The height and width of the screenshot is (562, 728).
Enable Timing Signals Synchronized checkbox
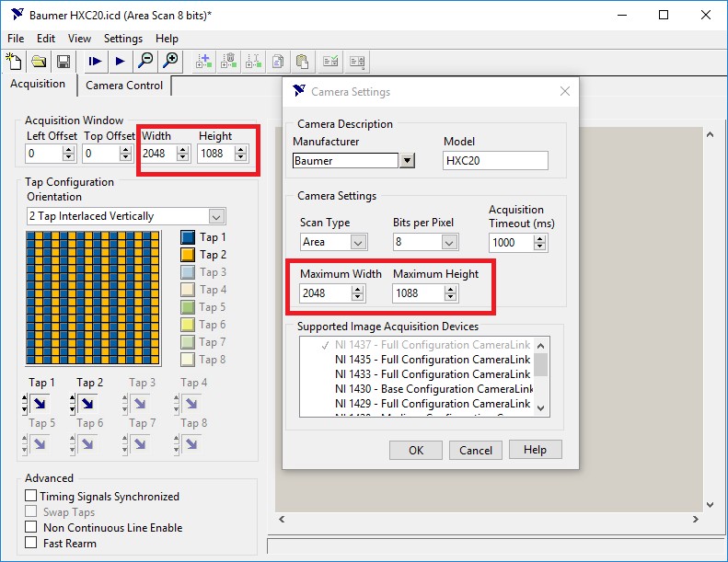(x=30, y=496)
